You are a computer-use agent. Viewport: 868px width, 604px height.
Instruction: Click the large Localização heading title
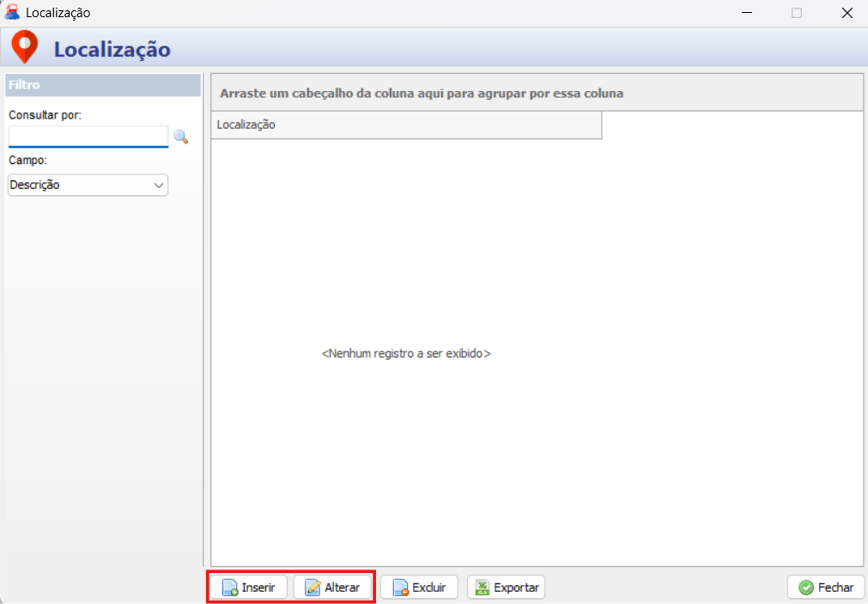[112, 50]
